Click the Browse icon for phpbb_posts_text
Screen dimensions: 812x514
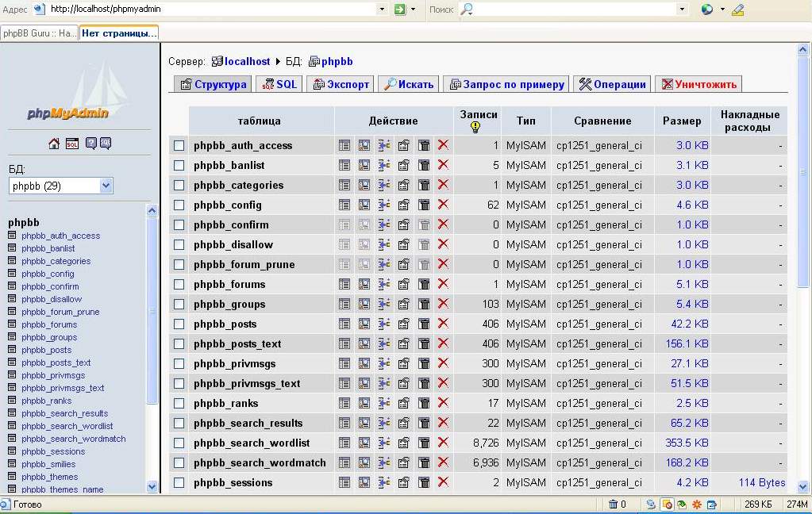pyautogui.click(x=344, y=343)
